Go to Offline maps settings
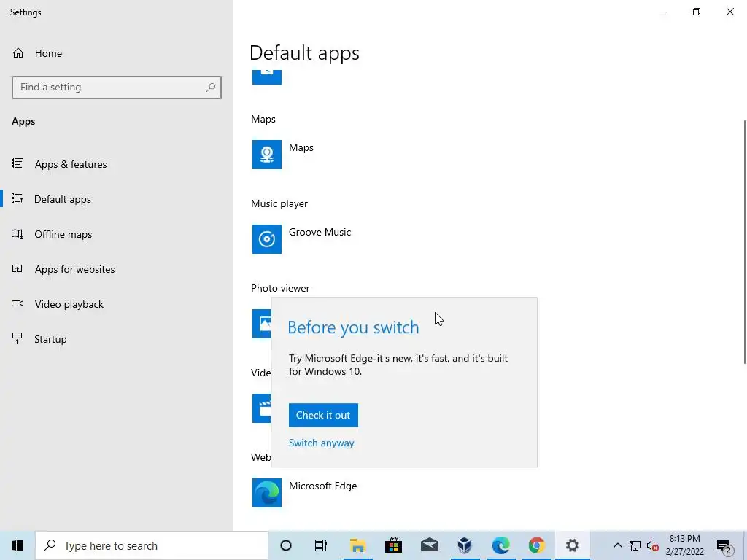Image resolution: width=747 pixels, height=560 pixels. (x=63, y=234)
